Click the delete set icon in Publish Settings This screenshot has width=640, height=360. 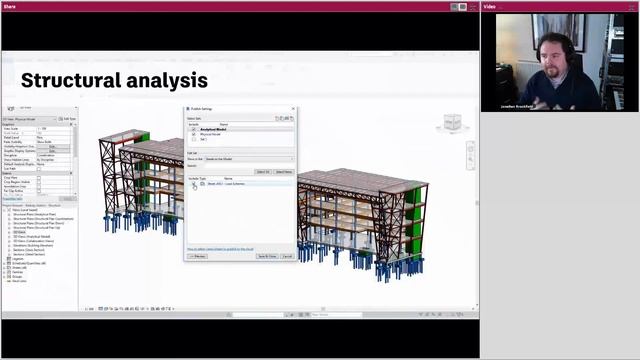coord(292,118)
